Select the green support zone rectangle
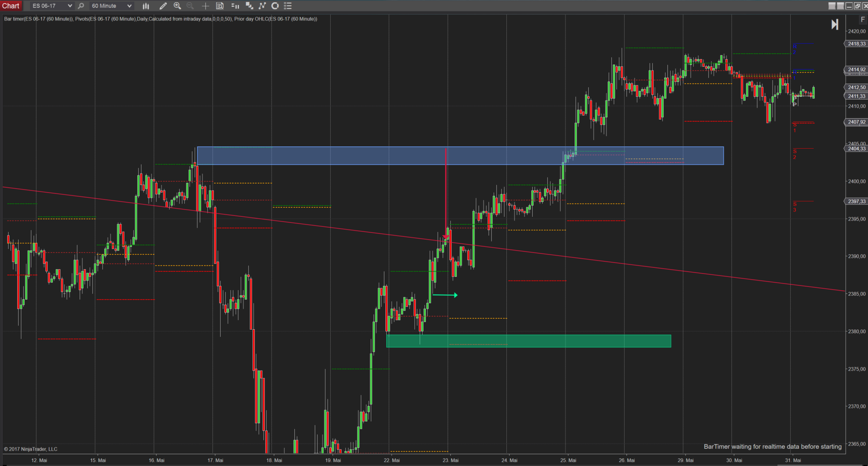 (529, 341)
